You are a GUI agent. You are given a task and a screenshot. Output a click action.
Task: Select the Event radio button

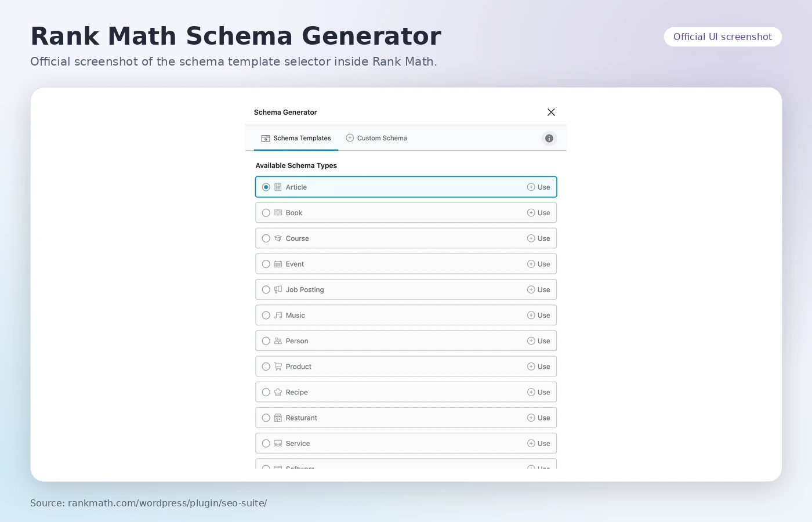pos(266,264)
